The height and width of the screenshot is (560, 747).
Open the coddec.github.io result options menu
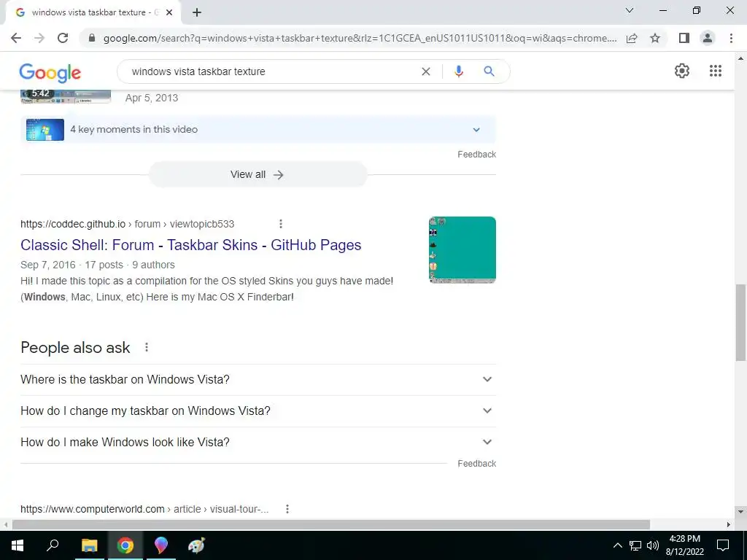[x=281, y=224]
